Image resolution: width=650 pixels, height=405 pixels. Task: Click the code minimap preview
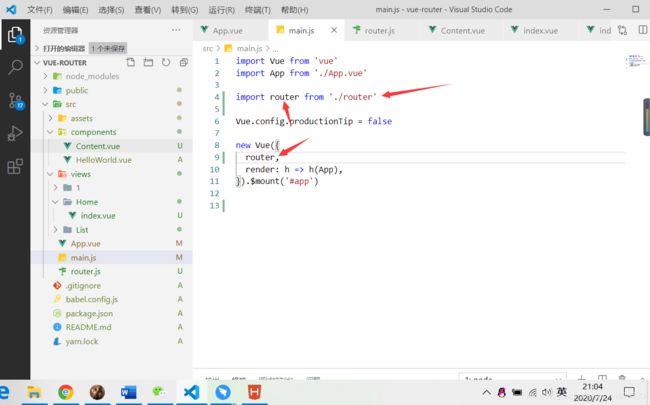pos(635,61)
